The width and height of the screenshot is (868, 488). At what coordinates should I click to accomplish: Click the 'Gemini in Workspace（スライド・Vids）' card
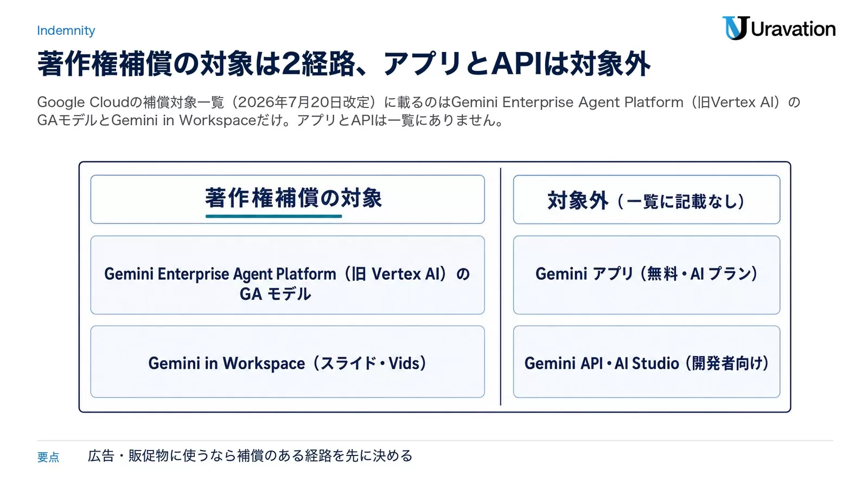tap(288, 362)
